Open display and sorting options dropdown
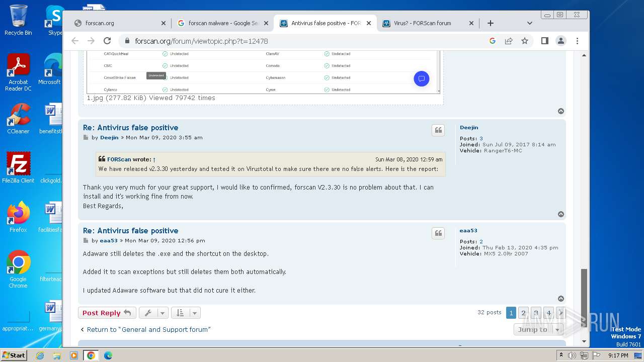Viewport: 644px width, 362px height. [x=186, y=313]
